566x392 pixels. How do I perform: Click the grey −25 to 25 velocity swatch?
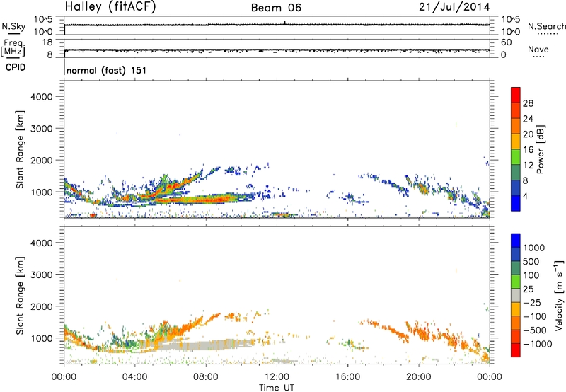pyautogui.click(x=516, y=295)
